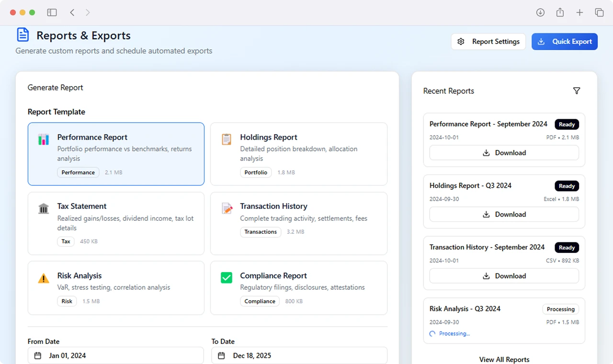Go back with the left chevron
This screenshot has width=613, height=364.
[x=72, y=12]
